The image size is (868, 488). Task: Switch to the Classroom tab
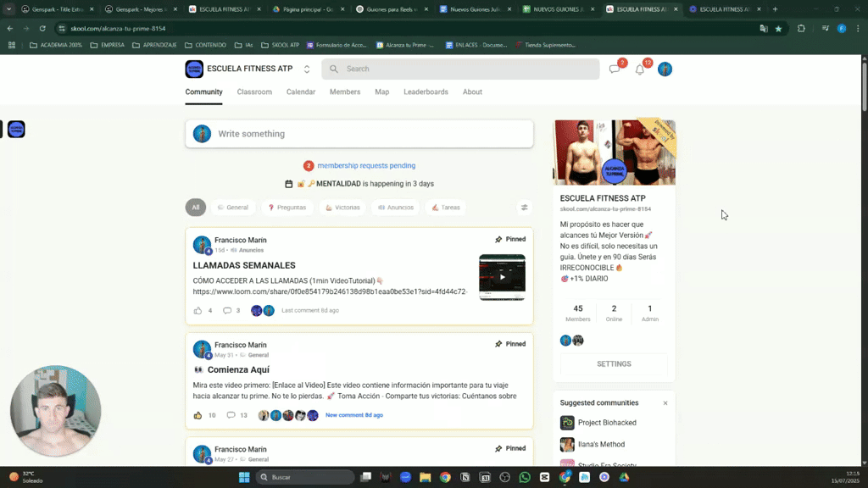coord(254,91)
